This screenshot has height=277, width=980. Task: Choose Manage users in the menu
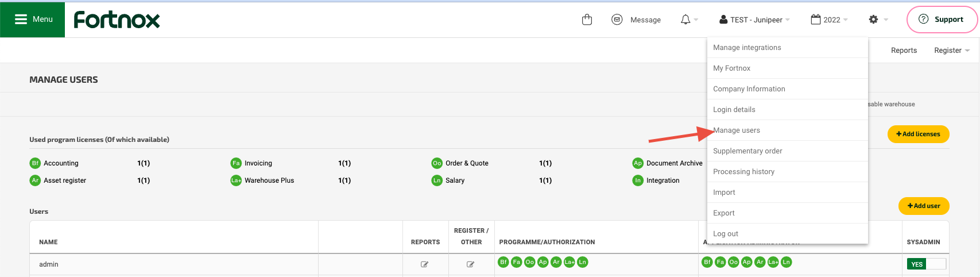pos(787,130)
